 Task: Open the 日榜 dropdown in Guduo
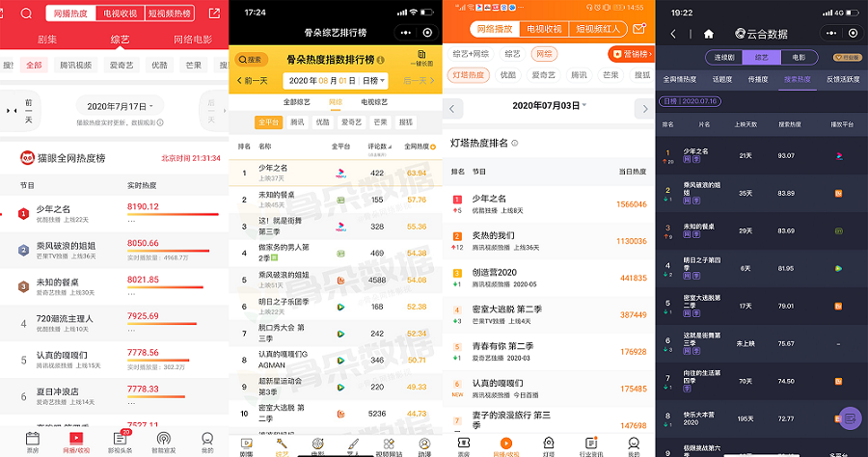tap(373, 81)
